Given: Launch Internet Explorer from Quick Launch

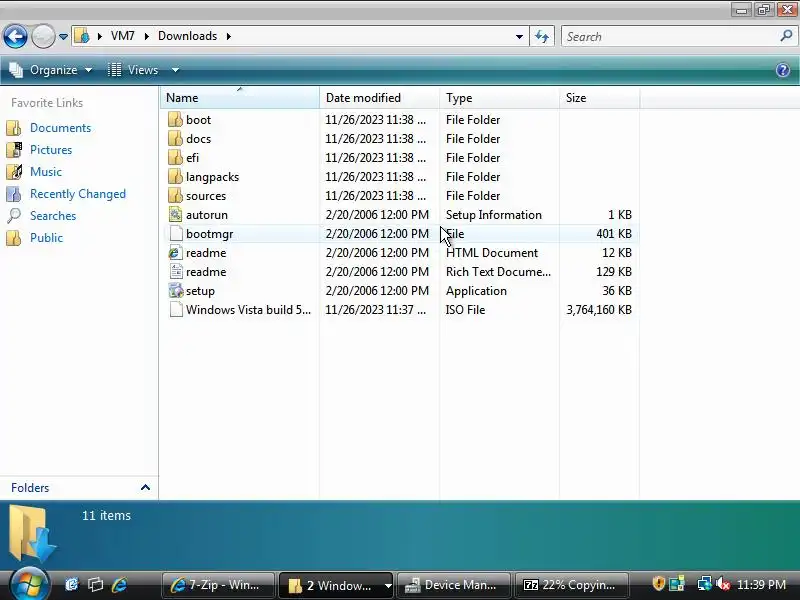Looking at the screenshot, I should tap(119, 585).
